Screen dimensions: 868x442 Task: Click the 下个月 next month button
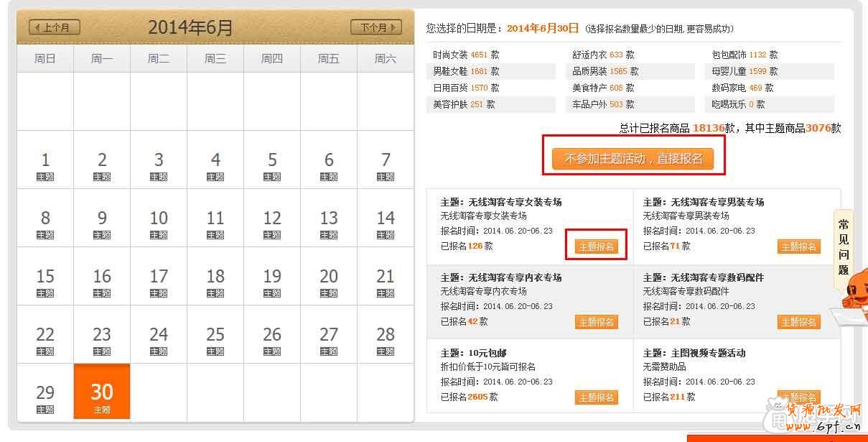[375, 26]
